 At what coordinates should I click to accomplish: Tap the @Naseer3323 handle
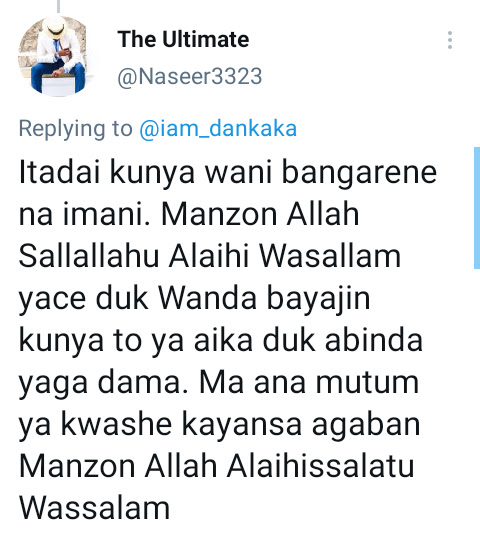coord(190,76)
